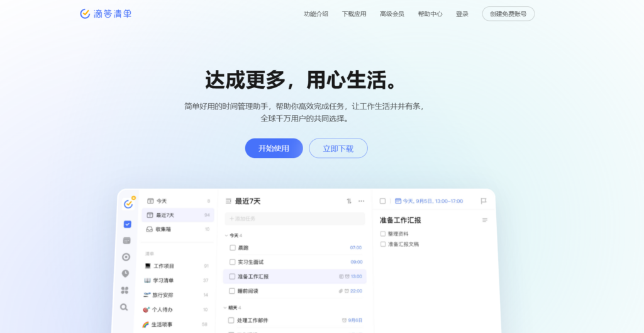Check the 准备工作汇报 task checkbox in list
Viewport: 644px width, 333px height.
[x=232, y=276]
